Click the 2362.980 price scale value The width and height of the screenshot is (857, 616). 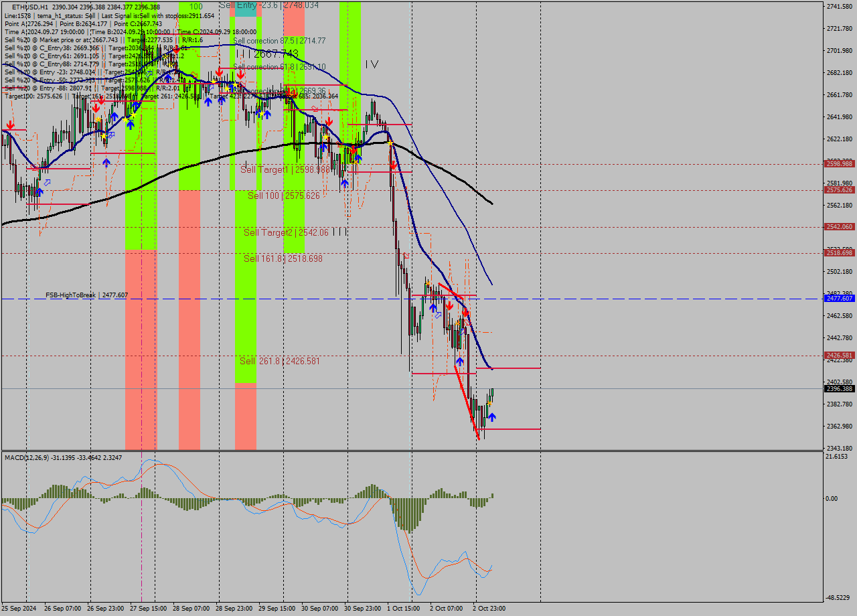click(840, 427)
